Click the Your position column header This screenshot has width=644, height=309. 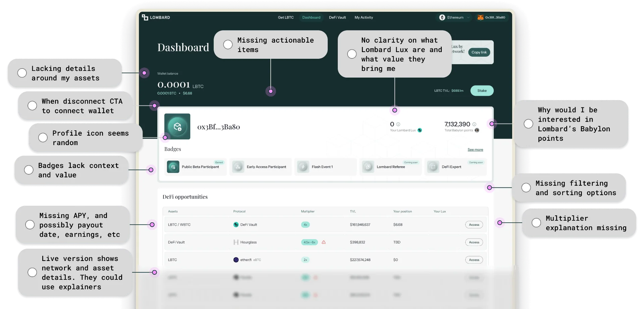pos(402,211)
